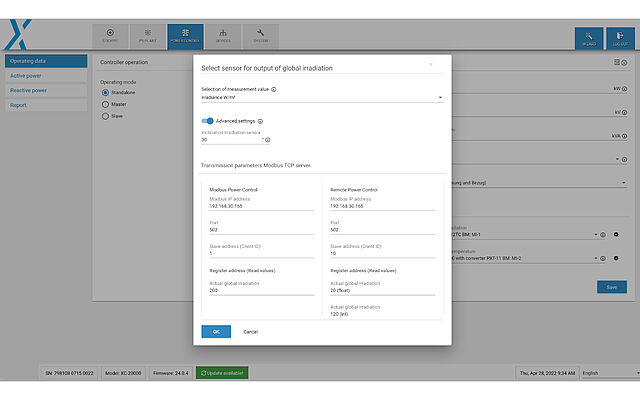Image resolution: width=640 pixels, height=400 pixels.
Task: Open settings gear of the temperature sensor row
Action: tap(616, 258)
